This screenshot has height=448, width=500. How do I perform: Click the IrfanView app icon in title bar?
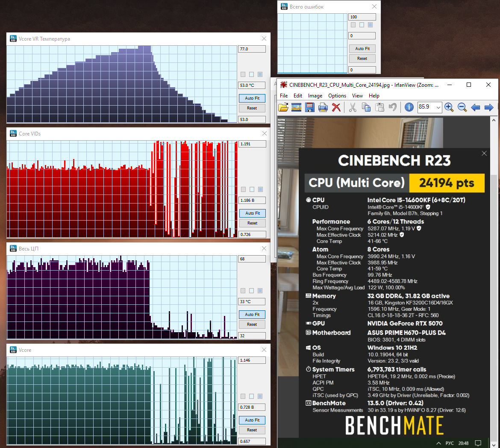[283, 85]
